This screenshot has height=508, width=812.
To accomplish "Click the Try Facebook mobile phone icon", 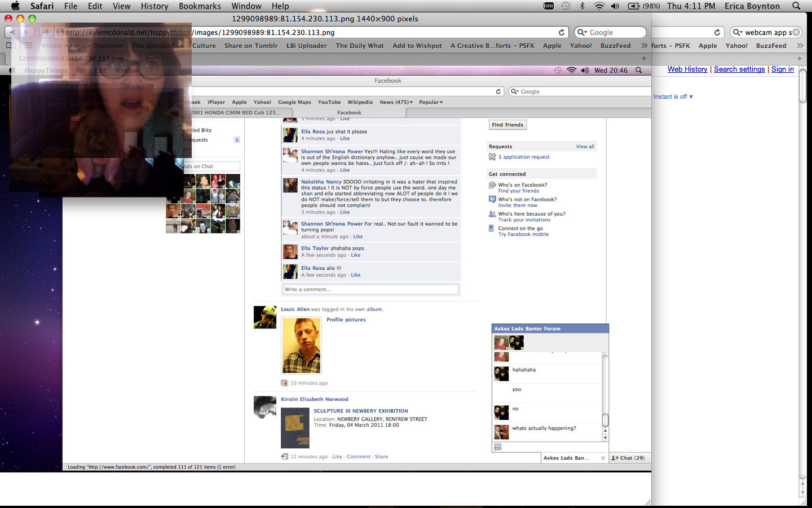I will coord(491,228).
